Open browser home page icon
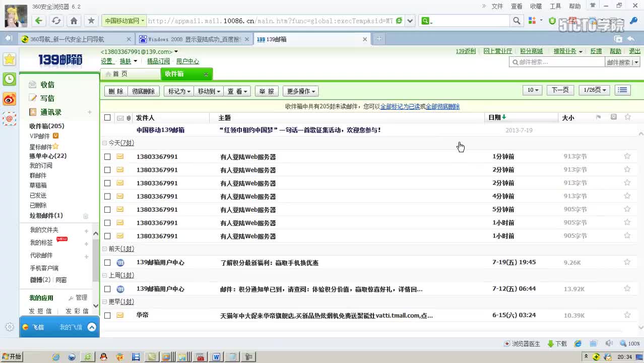Screen dimensions: 644x363 click(74, 21)
